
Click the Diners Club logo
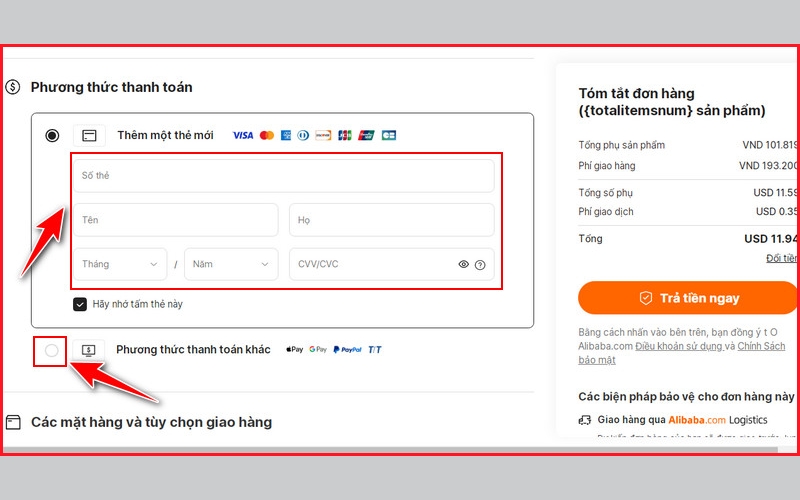[x=303, y=135]
